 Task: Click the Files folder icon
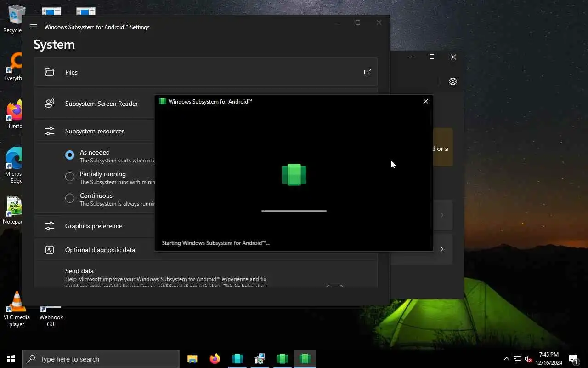pos(50,72)
